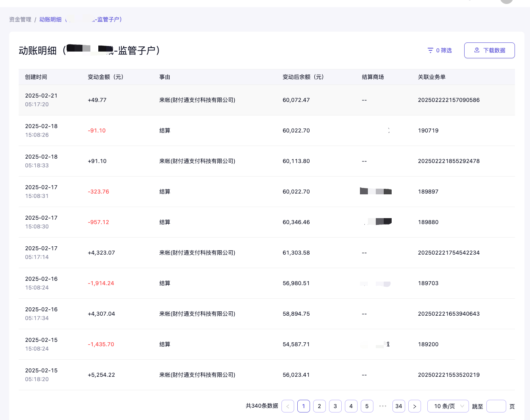Click the 变动金额 column header

click(105, 77)
